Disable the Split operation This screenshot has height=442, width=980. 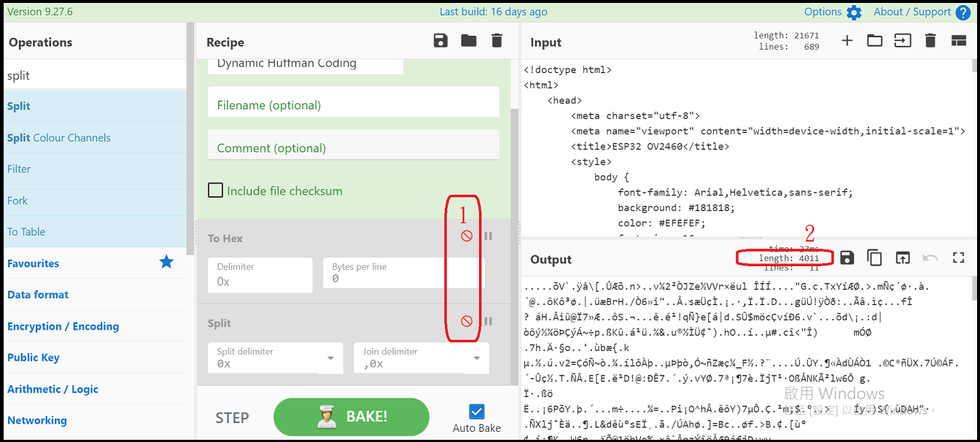click(467, 321)
